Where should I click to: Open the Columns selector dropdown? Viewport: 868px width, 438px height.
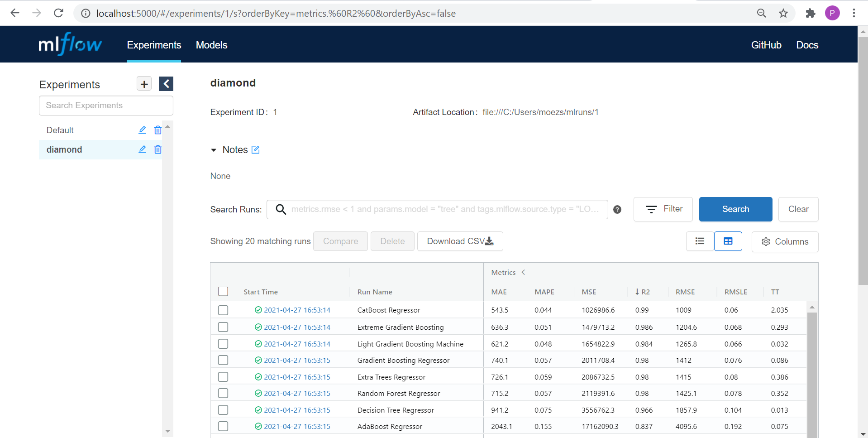tap(785, 242)
